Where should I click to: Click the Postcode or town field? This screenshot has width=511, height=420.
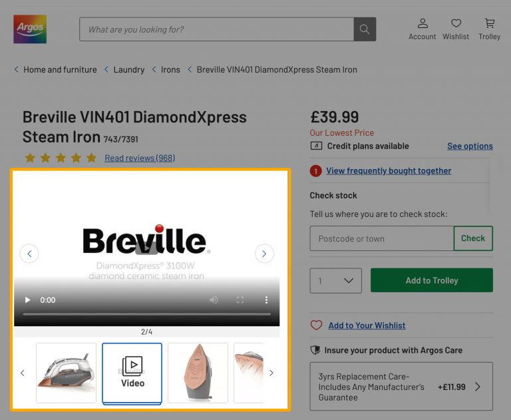[x=381, y=238]
